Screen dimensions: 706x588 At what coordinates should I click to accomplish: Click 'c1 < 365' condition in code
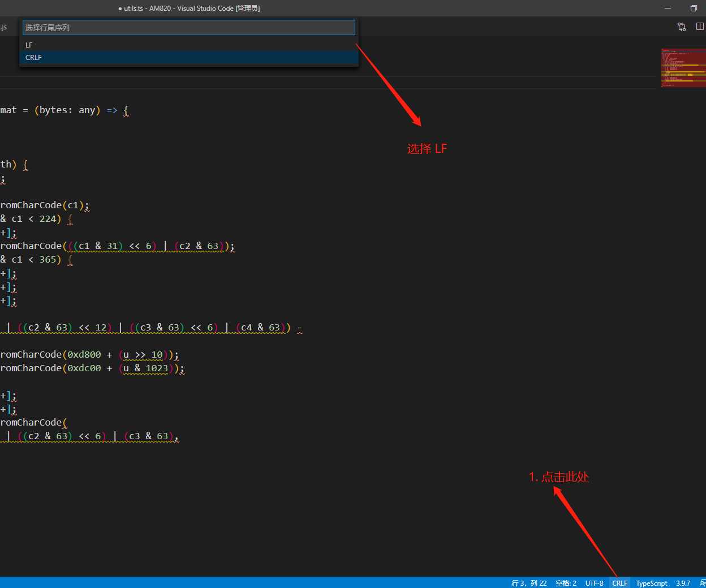click(34, 260)
